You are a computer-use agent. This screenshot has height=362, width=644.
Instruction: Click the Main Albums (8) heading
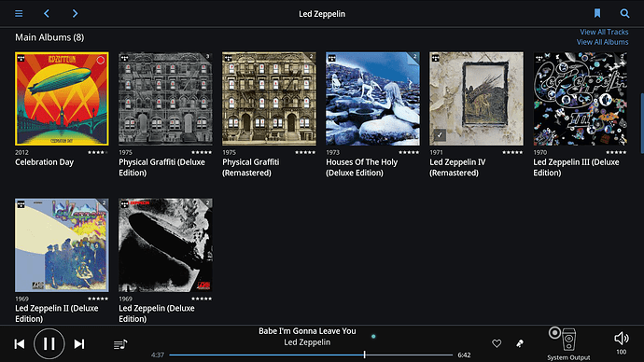49,37
